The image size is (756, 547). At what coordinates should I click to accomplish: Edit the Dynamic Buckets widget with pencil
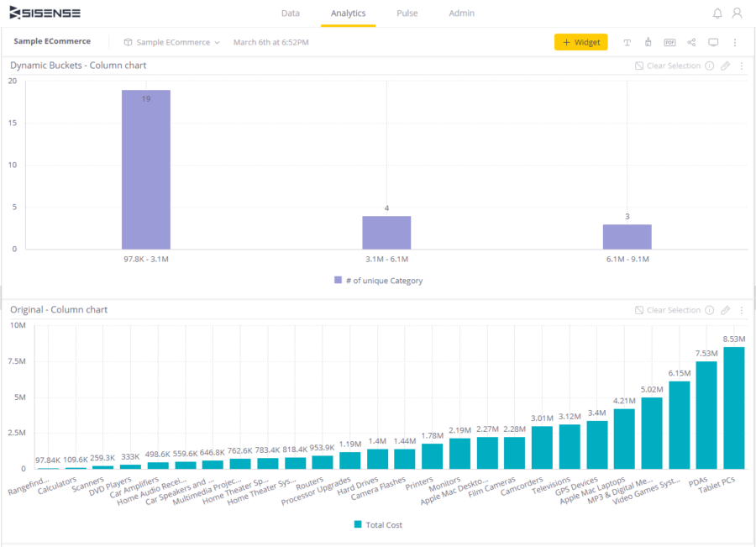[725, 66]
